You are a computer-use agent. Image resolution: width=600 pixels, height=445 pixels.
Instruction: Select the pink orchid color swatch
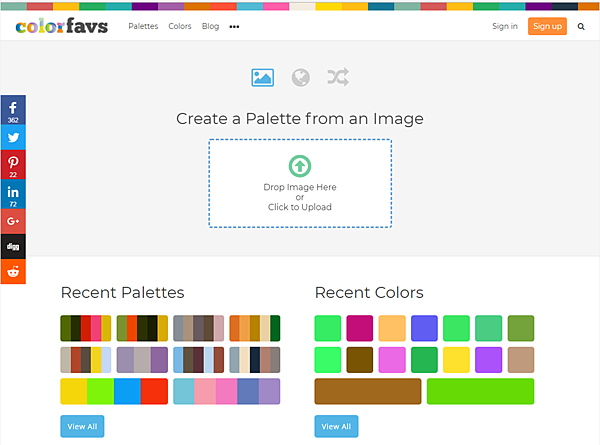point(392,360)
